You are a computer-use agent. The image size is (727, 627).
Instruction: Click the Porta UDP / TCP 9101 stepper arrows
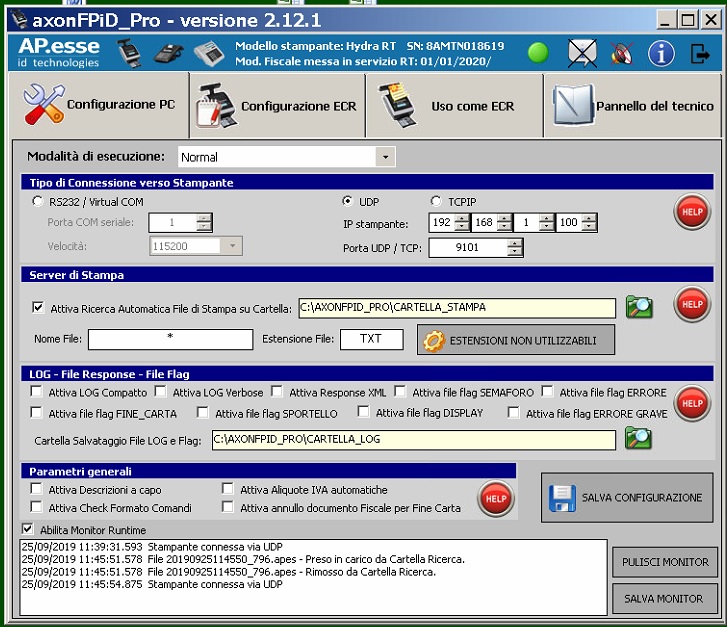coord(515,248)
